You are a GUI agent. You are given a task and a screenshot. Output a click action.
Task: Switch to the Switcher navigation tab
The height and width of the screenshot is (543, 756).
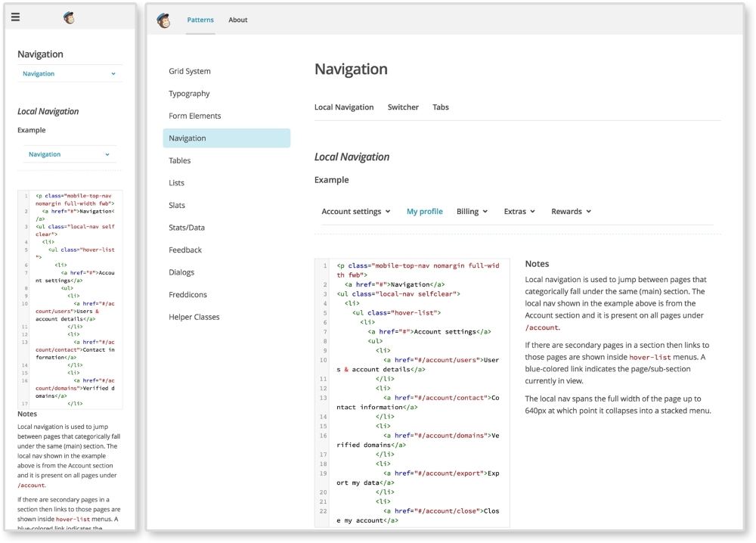(403, 107)
